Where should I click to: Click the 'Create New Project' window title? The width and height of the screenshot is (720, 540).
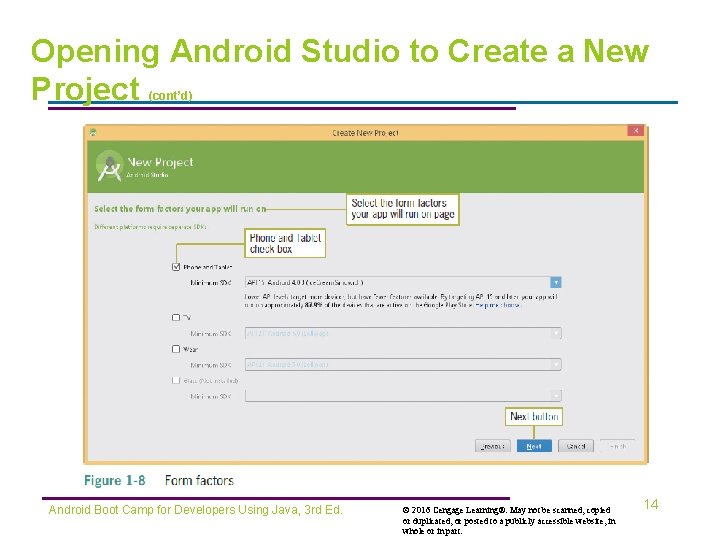(x=366, y=133)
